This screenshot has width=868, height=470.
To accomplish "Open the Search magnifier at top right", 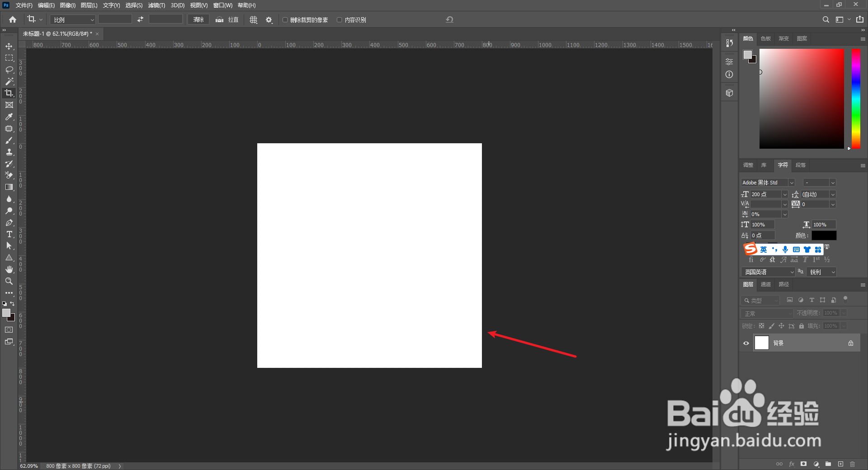I will point(826,19).
